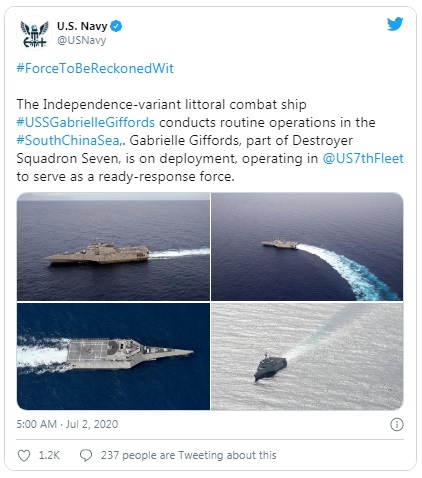422x478 pixels.
Task: Open the photo of the curved ship wake
Action: [x=307, y=247]
